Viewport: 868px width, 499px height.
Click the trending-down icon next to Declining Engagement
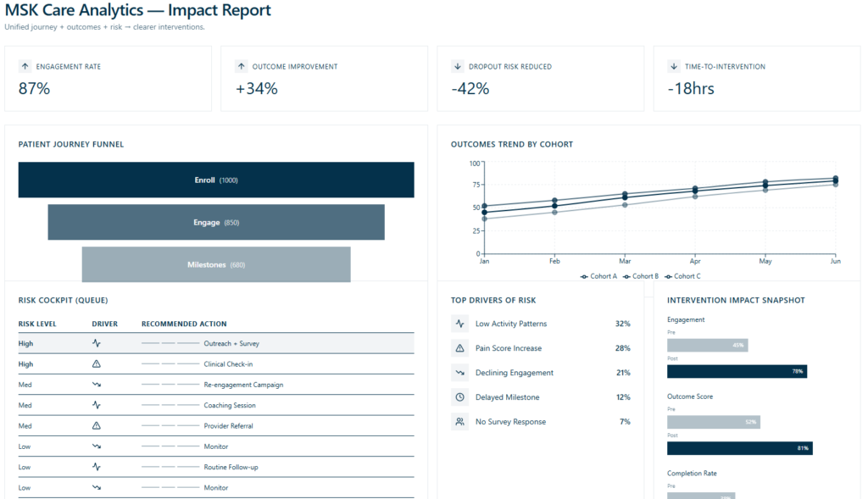click(459, 373)
